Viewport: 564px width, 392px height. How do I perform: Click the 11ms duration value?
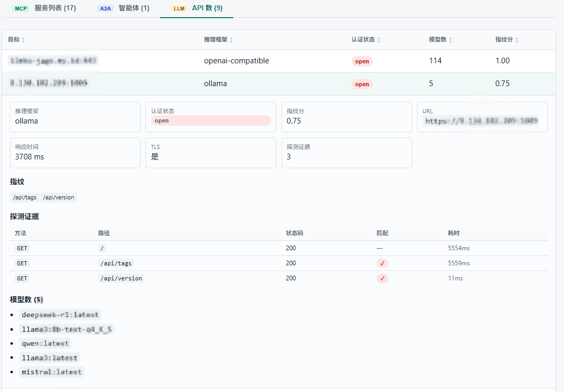click(x=455, y=278)
